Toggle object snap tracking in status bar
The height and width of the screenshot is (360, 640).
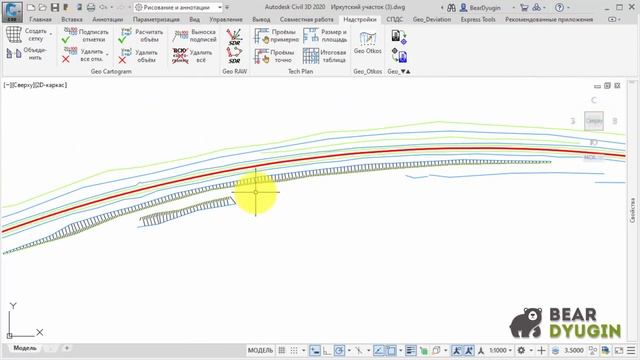pyautogui.click(x=379, y=350)
